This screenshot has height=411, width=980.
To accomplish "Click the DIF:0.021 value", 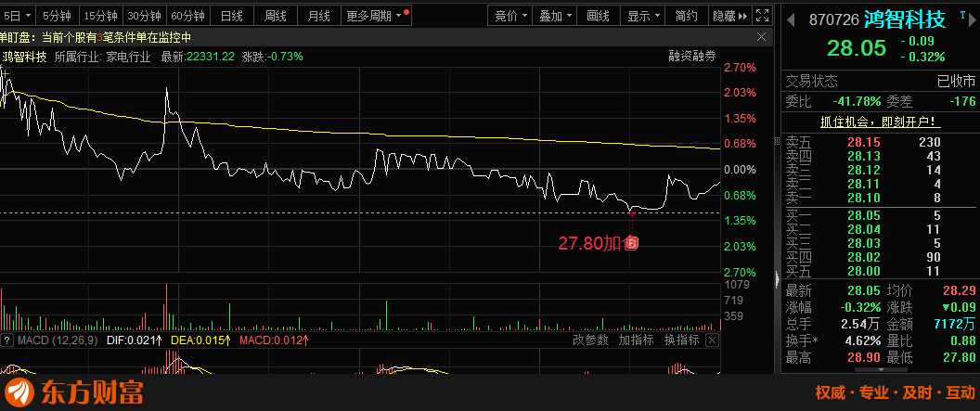I will pyautogui.click(x=135, y=340).
